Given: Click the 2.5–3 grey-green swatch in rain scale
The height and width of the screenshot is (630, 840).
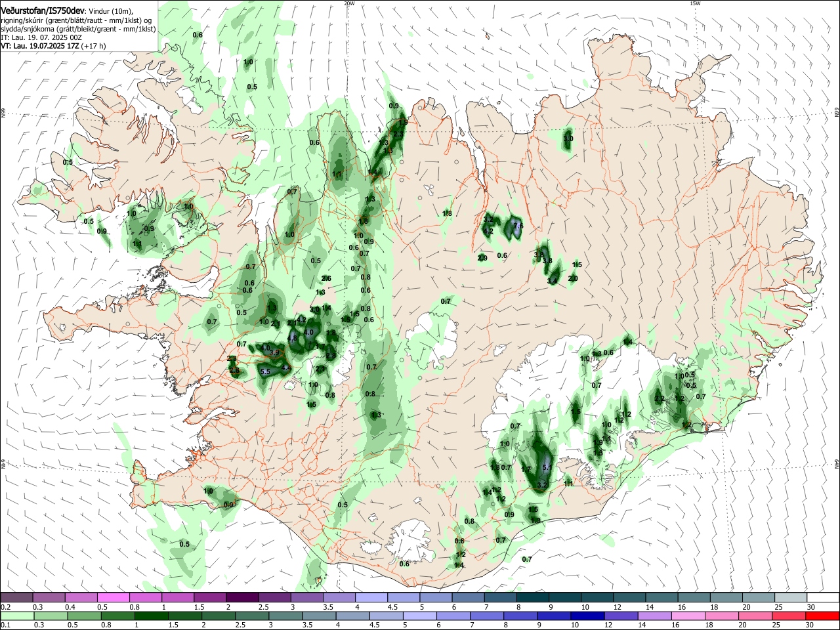Looking at the screenshot, I should tap(252, 616).
